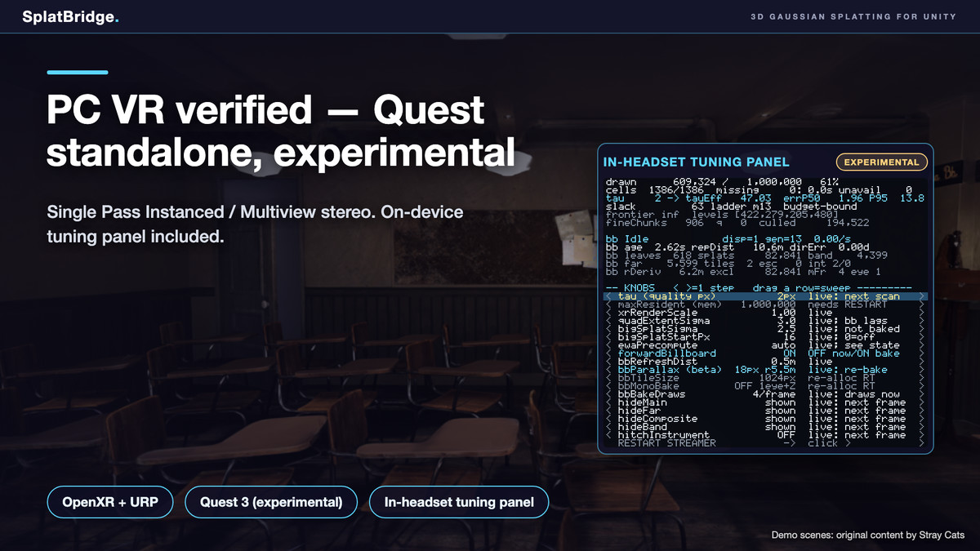This screenshot has height=551, width=980.
Task: Step tau (quality px) down with left arrow
Action: pos(608,296)
